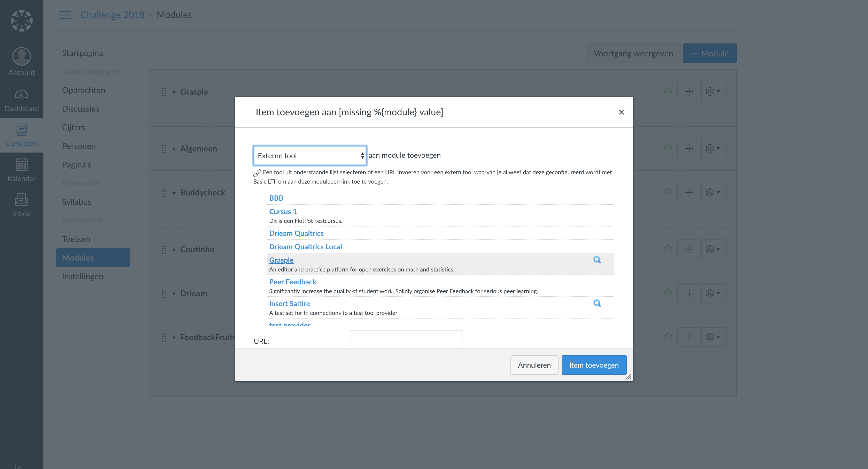Open Syllabus in course navigation
868x469 pixels.
[x=76, y=202]
